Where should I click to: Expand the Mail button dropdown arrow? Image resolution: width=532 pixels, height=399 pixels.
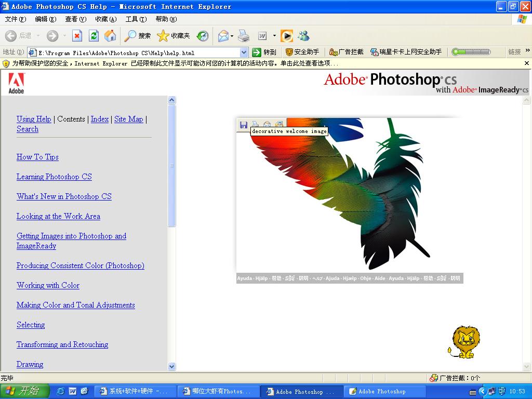pos(232,36)
